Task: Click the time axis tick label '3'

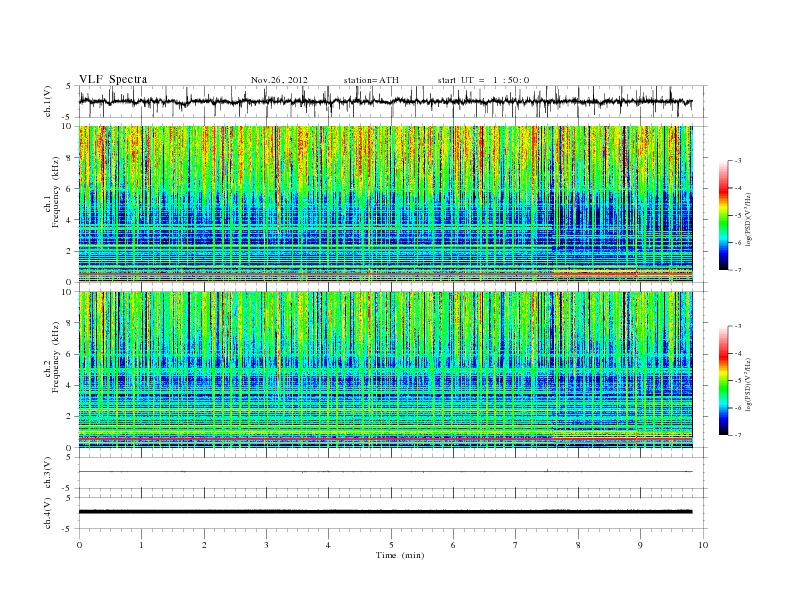Action: point(267,545)
